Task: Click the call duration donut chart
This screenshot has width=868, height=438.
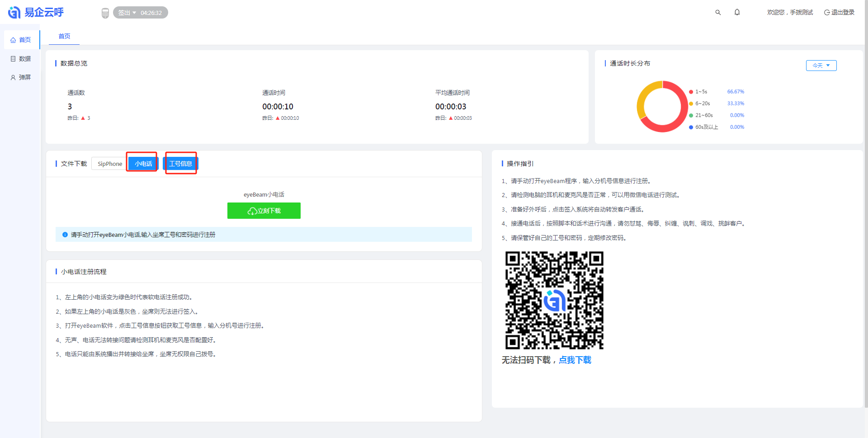Action: click(662, 107)
